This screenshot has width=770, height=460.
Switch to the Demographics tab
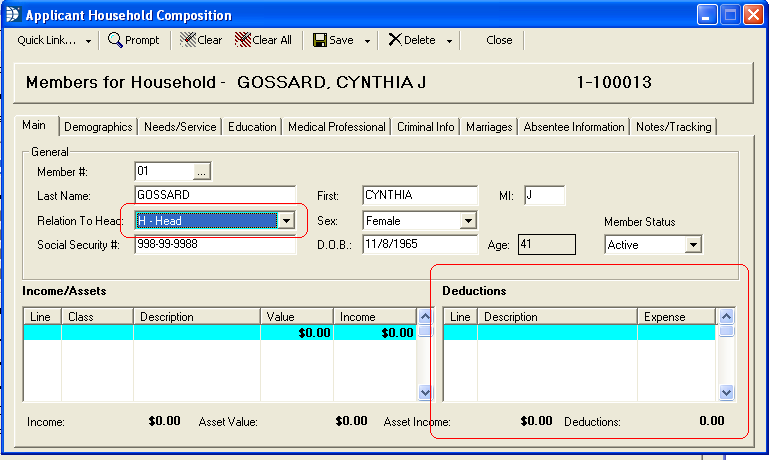point(98,127)
